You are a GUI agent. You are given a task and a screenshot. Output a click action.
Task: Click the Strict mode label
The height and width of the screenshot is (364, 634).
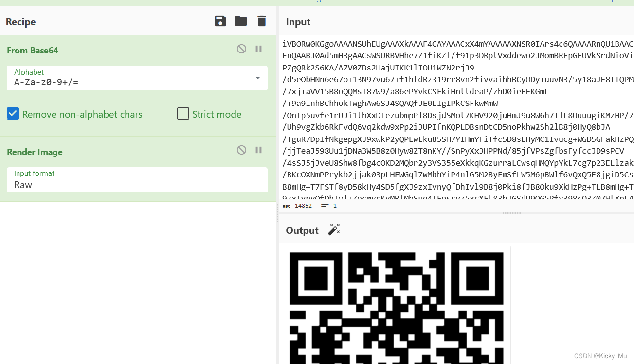coord(217,114)
